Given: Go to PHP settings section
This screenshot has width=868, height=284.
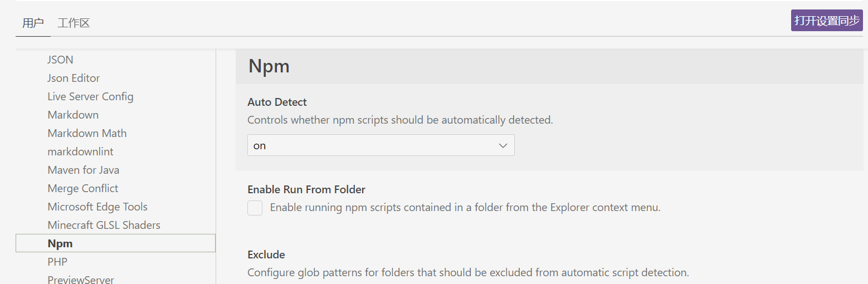Looking at the screenshot, I should tap(57, 262).
